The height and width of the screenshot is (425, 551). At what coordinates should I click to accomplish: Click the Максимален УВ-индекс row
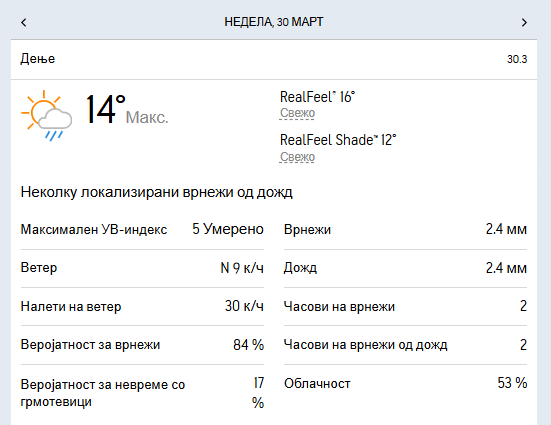coord(142,230)
